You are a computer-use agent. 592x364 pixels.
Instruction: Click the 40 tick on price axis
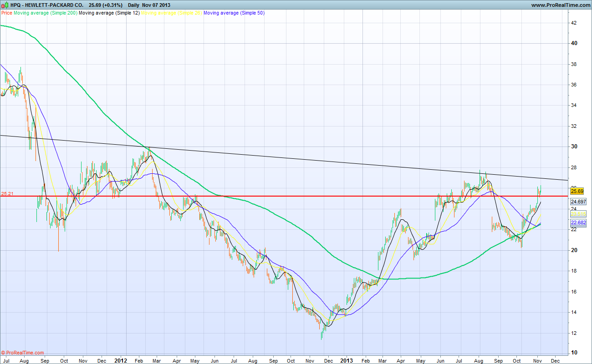click(x=574, y=44)
